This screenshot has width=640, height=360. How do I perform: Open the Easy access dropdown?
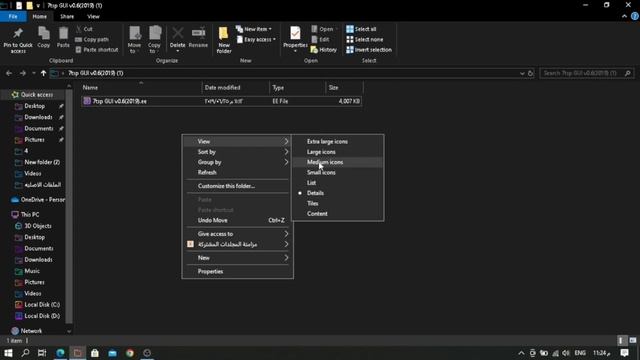(x=256, y=40)
